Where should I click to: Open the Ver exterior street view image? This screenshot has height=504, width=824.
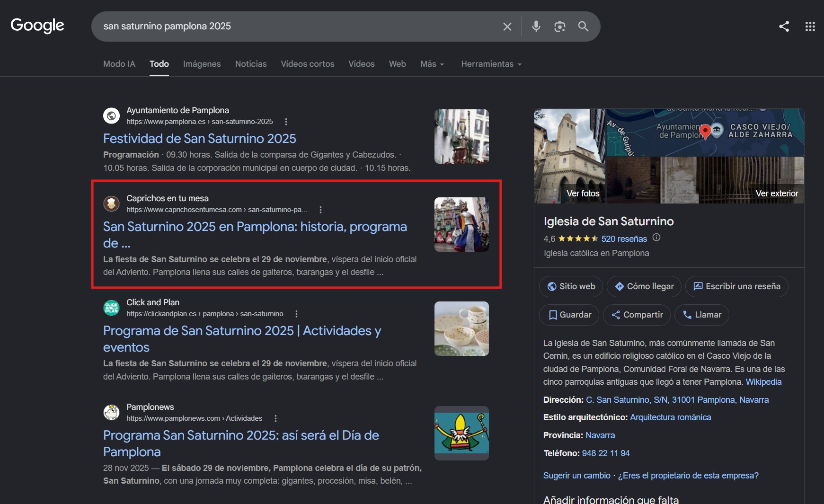[x=705, y=180]
